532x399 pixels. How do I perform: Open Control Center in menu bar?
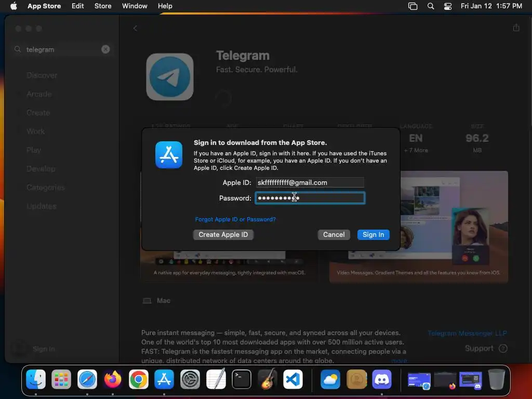[448, 6]
